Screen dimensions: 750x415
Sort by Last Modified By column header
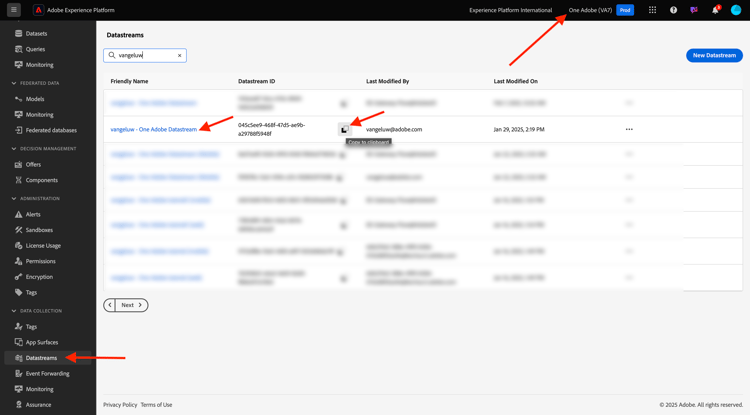[x=387, y=81]
